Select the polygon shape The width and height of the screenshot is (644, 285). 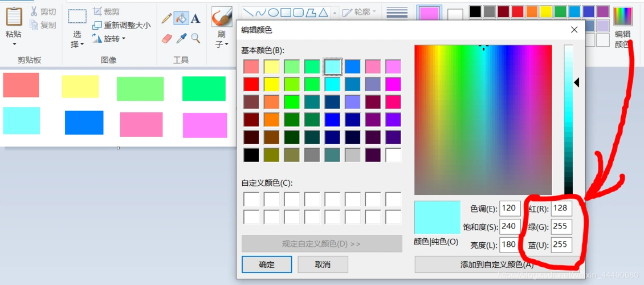[311, 13]
